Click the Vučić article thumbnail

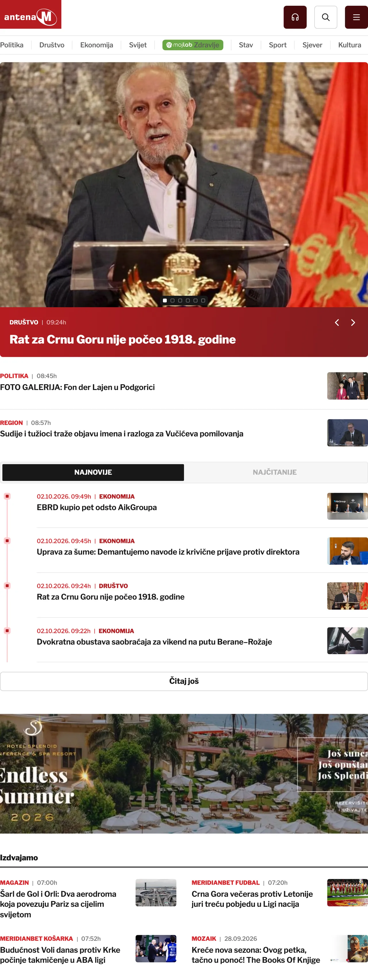[347, 432]
